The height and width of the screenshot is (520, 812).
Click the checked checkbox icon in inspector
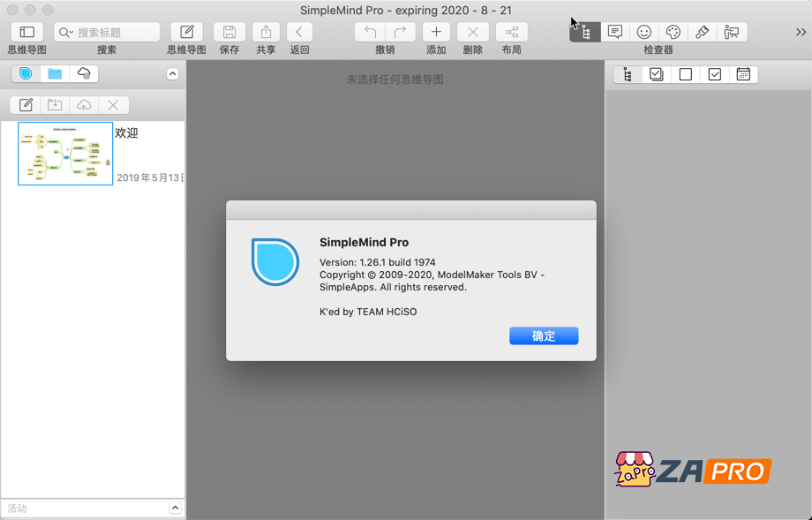(x=715, y=75)
